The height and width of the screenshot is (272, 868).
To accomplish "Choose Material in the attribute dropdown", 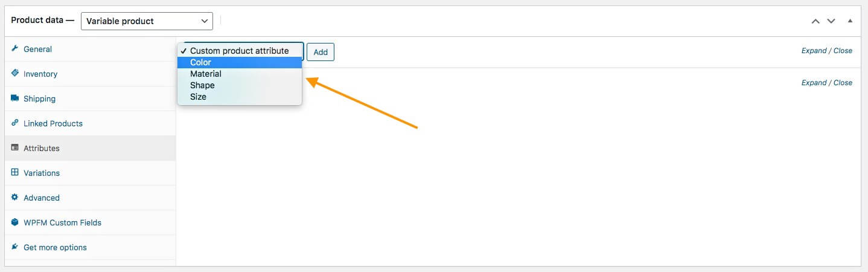I will (205, 74).
